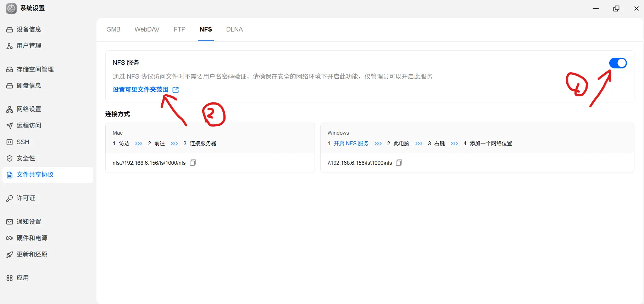The width and height of the screenshot is (644, 304).
Task: Open the FTP tab
Action: click(180, 29)
